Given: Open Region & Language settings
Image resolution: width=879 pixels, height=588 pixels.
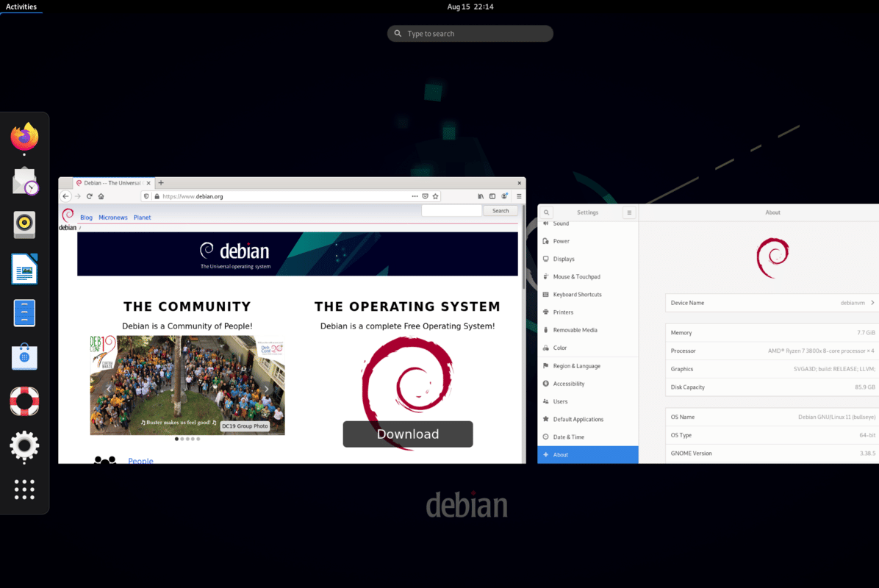Looking at the screenshot, I should [587, 366].
